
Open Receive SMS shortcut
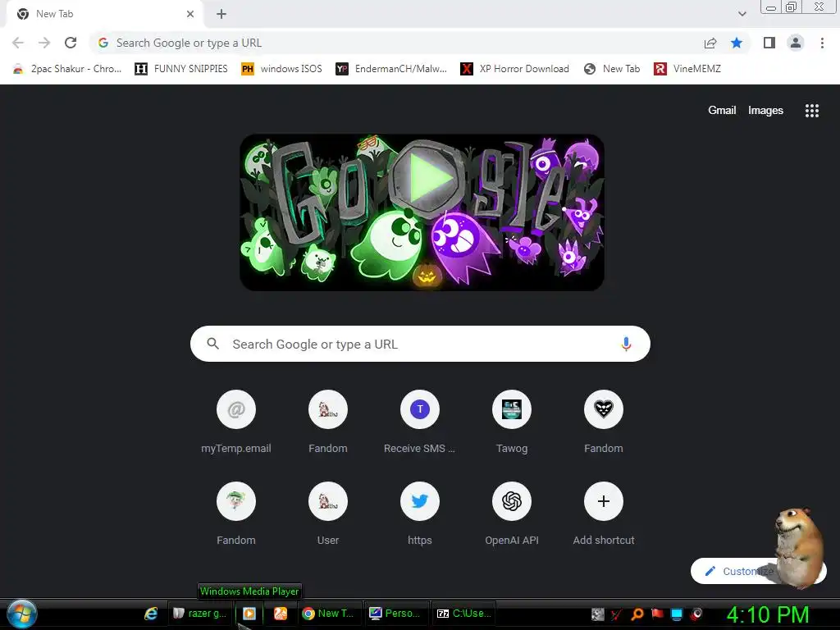pyautogui.click(x=419, y=422)
